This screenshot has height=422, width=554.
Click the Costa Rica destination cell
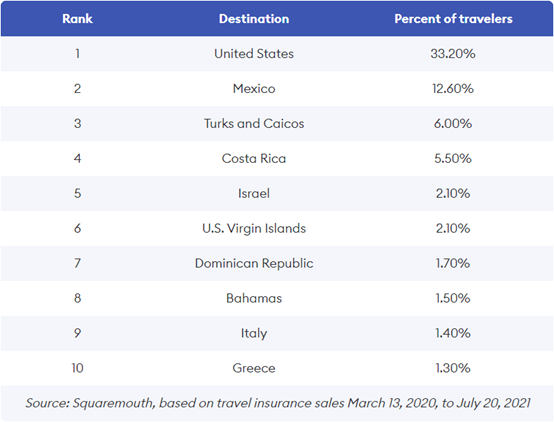(x=254, y=159)
